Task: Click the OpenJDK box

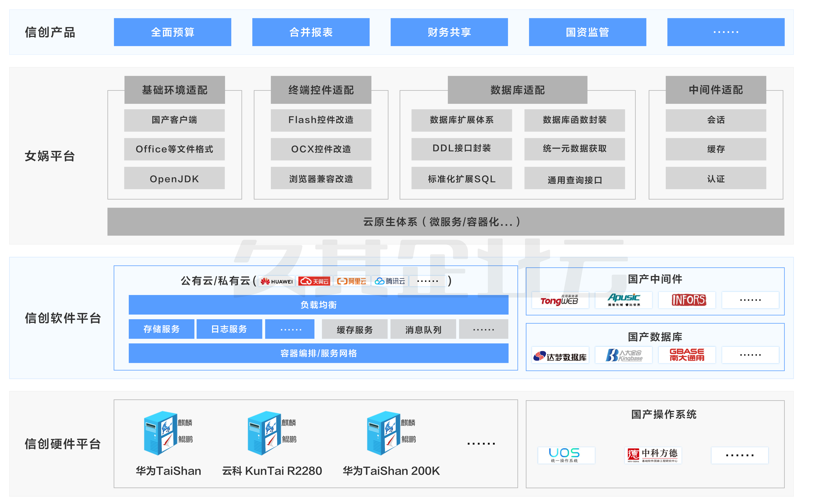Action: tap(174, 179)
